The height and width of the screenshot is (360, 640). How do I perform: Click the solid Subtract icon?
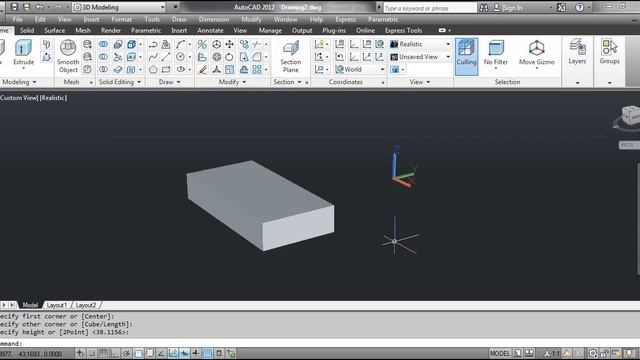pyautogui.click(x=104, y=57)
